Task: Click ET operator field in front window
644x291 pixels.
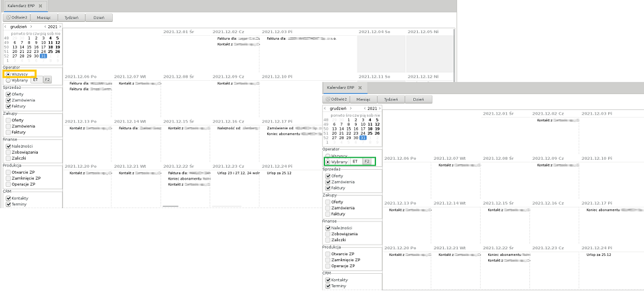Action: tap(355, 162)
